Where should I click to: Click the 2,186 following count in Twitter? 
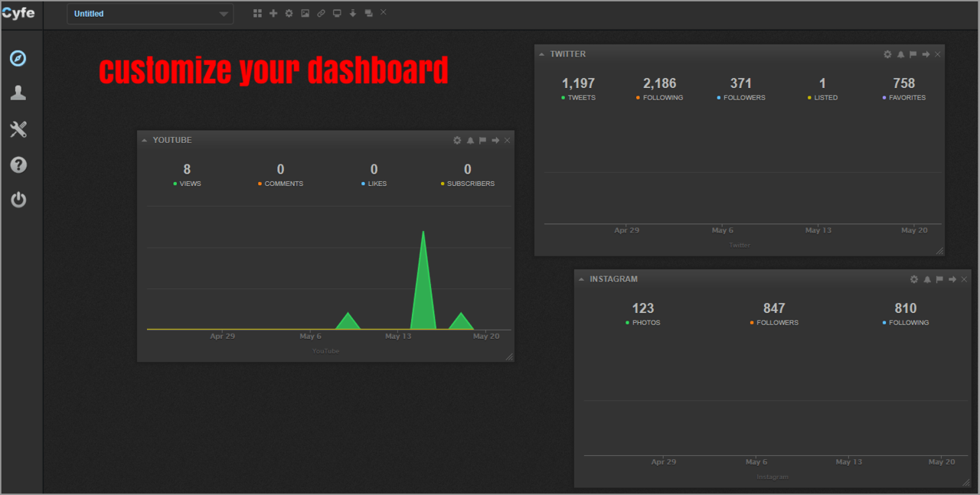(659, 83)
